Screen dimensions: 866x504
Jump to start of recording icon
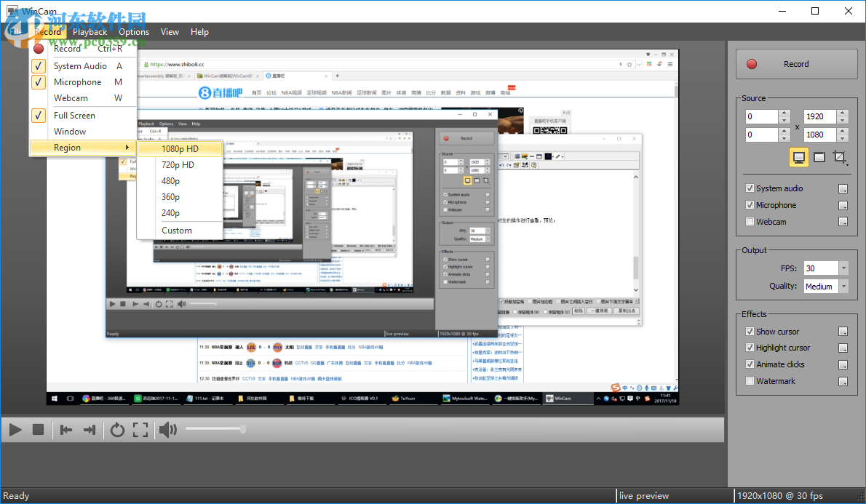click(66, 430)
